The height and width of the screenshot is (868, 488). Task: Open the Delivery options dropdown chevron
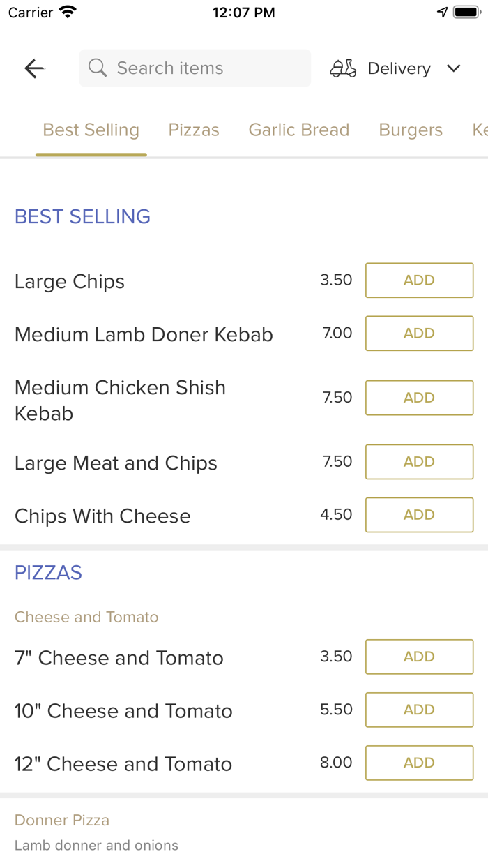[x=454, y=68]
